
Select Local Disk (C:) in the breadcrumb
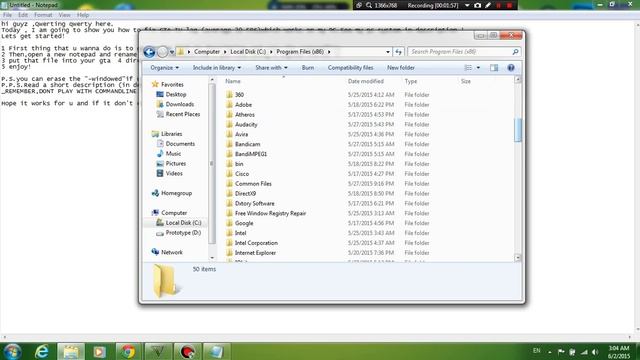[x=248, y=52]
